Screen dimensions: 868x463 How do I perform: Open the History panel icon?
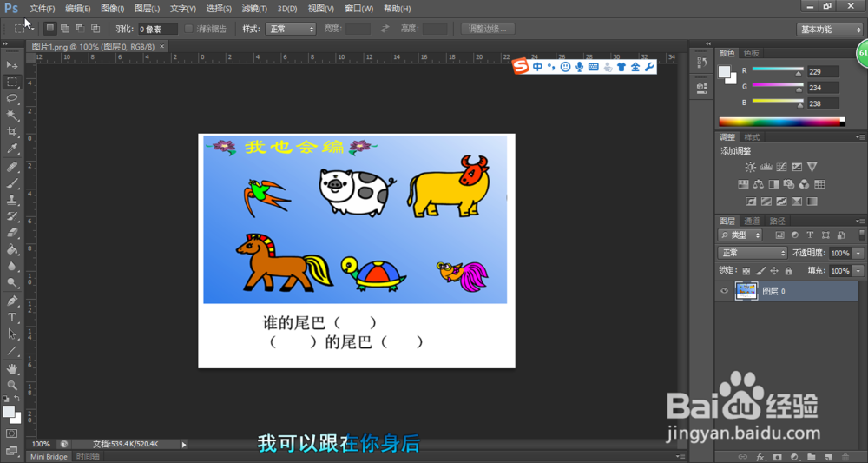(x=700, y=63)
